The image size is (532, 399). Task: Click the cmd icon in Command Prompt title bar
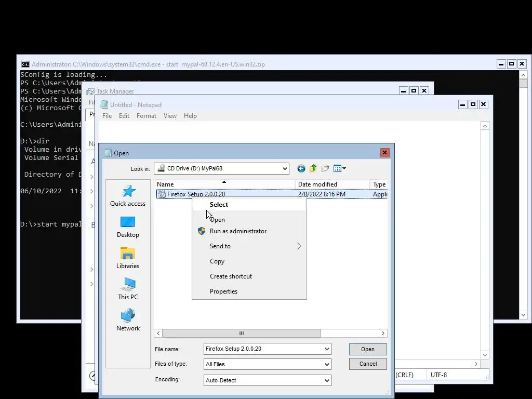[x=25, y=64]
